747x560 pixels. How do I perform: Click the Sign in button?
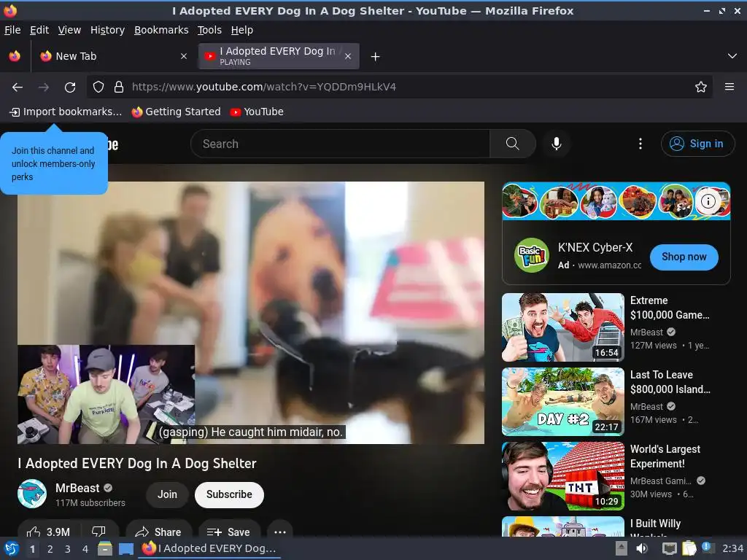697,144
